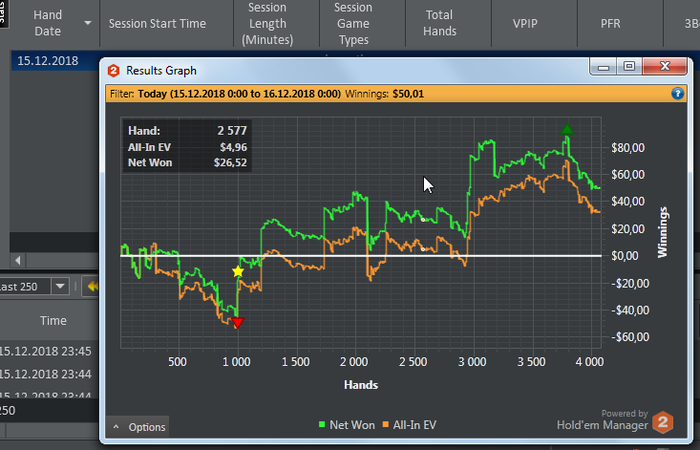Click the $80,00 axis label
This screenshot has height=450, width=700.
628,148
